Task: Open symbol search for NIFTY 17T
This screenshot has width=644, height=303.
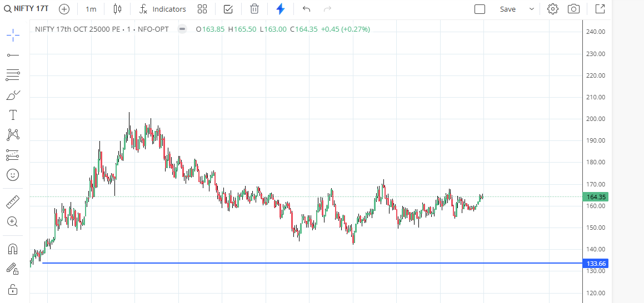Action: (26, 9)
